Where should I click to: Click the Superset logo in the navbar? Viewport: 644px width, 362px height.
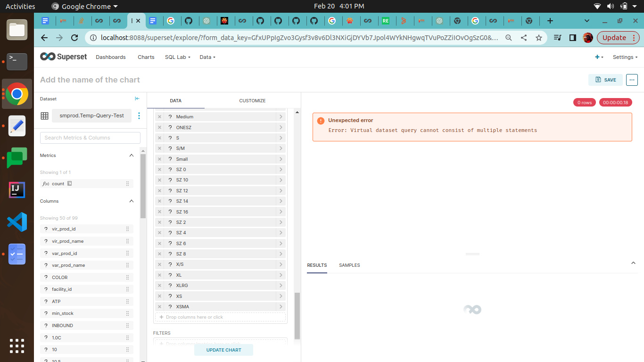point(63,57)
